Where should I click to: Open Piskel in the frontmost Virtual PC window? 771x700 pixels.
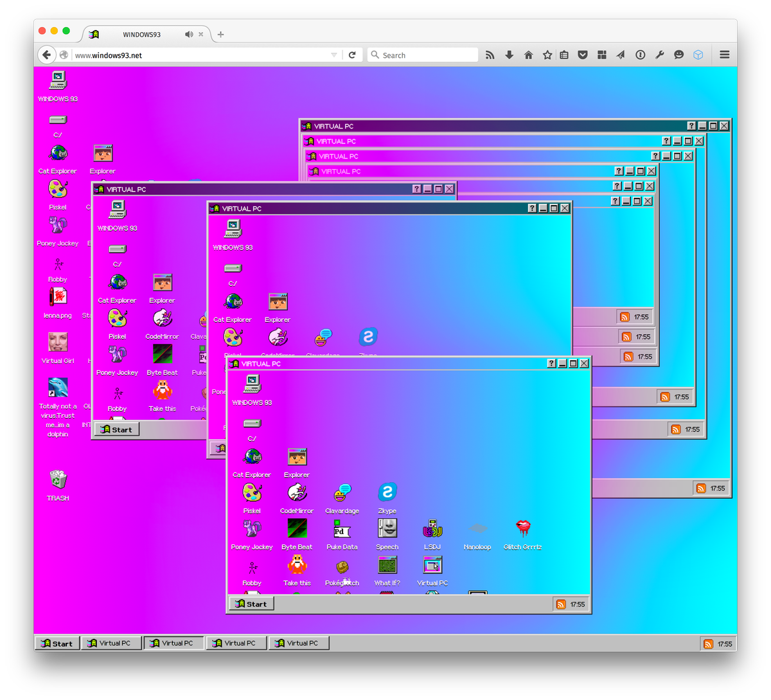(x=252, y=493)
